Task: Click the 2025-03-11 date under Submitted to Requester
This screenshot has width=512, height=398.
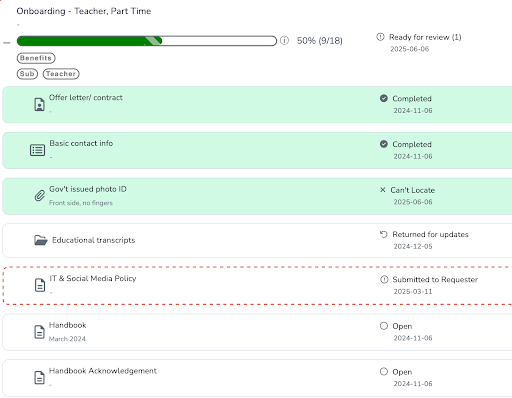Action: point(413,291)
